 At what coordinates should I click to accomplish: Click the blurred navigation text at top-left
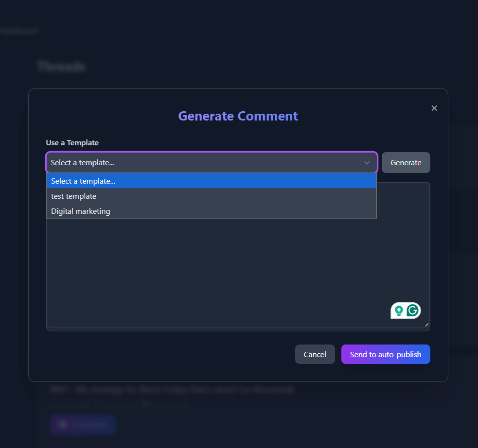[x=18, y=31]
